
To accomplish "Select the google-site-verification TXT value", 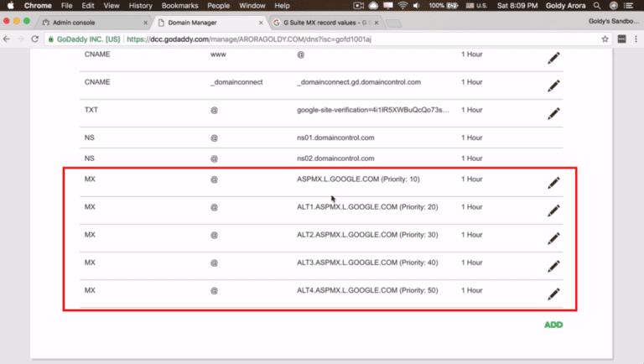I will coord(373,110).
